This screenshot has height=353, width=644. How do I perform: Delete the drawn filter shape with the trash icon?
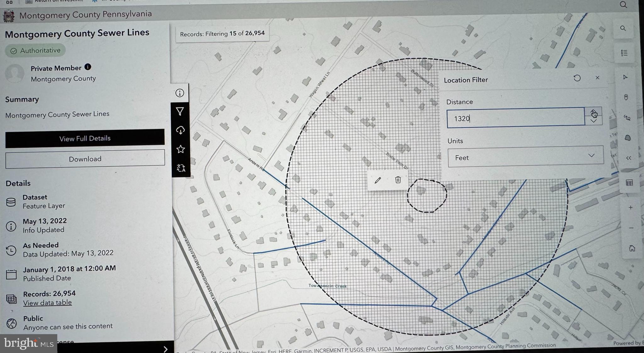(398, 179)
